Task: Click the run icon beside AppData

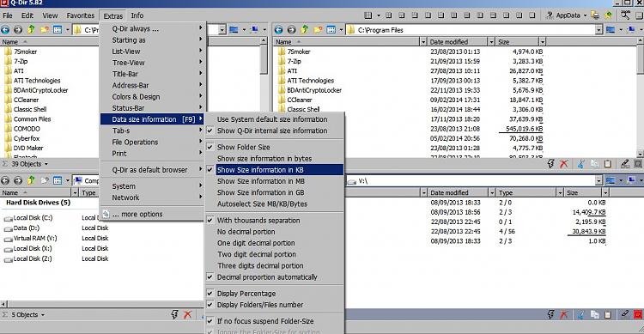Action: coord(550,15)
